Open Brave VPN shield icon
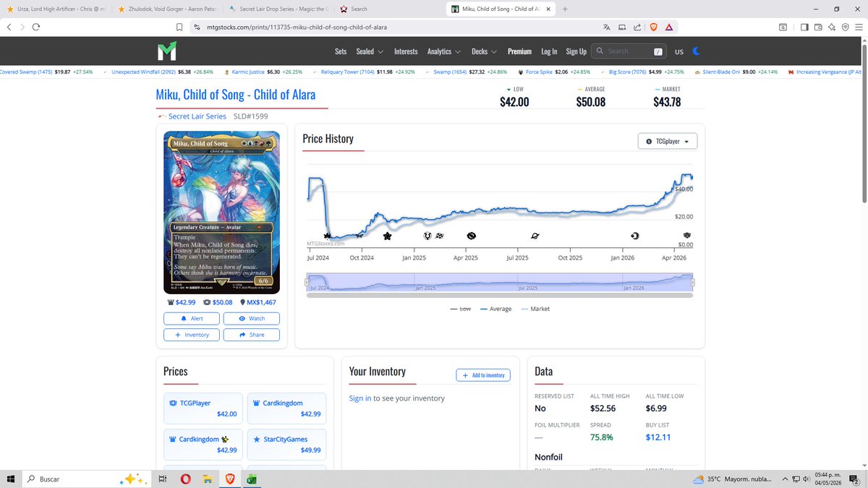The height and width of the screenshot is (488, 868). [845, 27]
